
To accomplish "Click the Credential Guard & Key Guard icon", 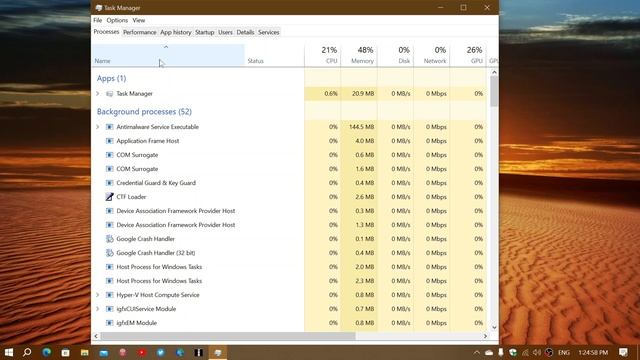I will click(x=109, y=183).
